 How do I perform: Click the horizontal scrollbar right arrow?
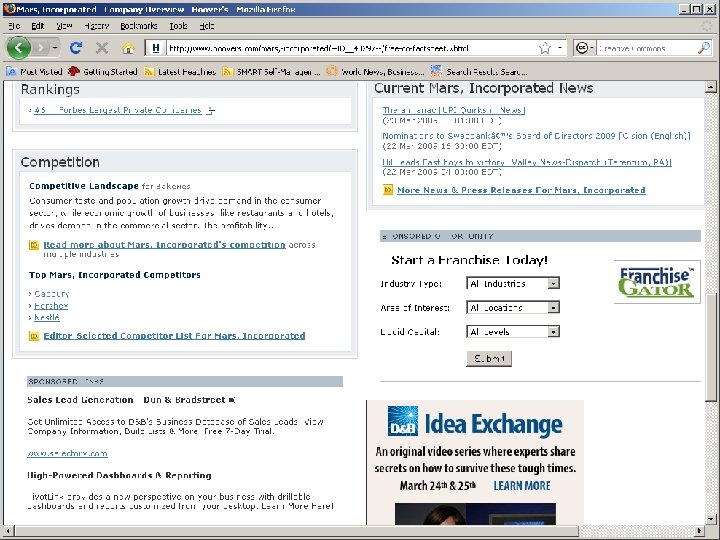[700, 530]
